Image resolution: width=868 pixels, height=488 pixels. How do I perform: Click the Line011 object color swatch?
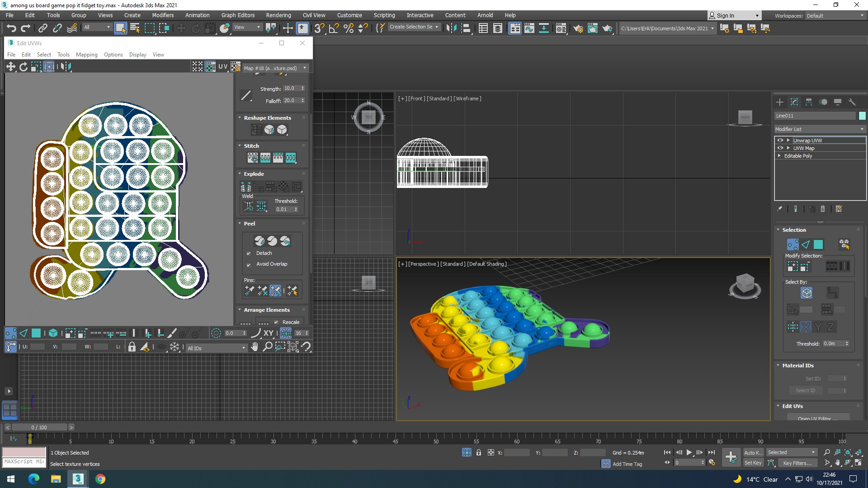[862, 116]
